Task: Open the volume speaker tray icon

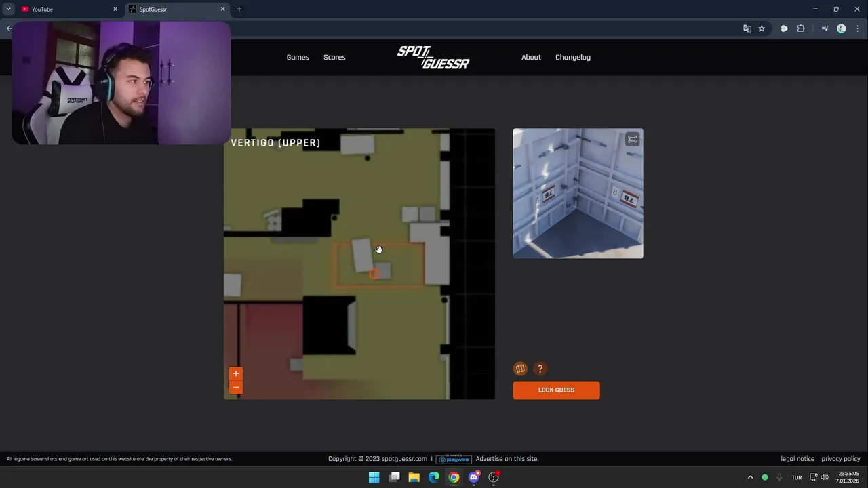Action: click(825, 477)
